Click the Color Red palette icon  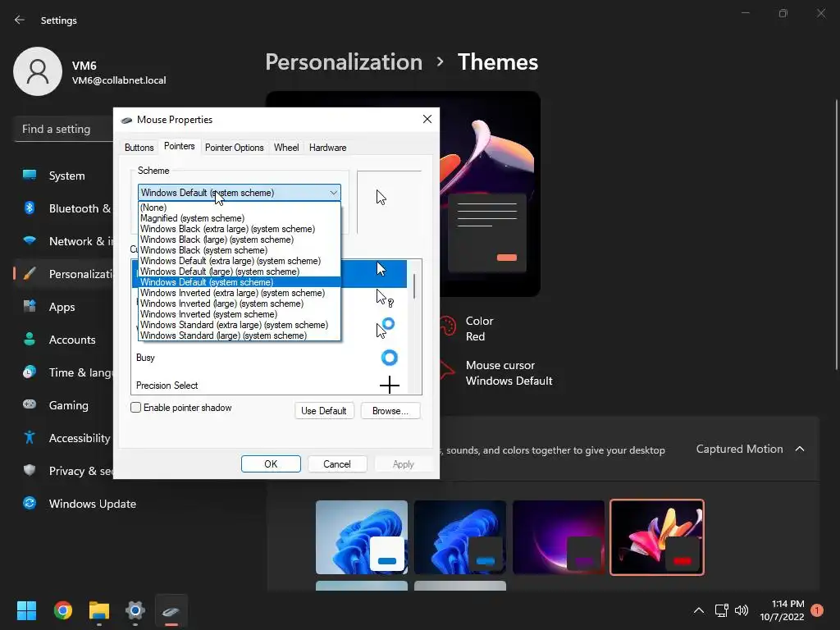447,326
